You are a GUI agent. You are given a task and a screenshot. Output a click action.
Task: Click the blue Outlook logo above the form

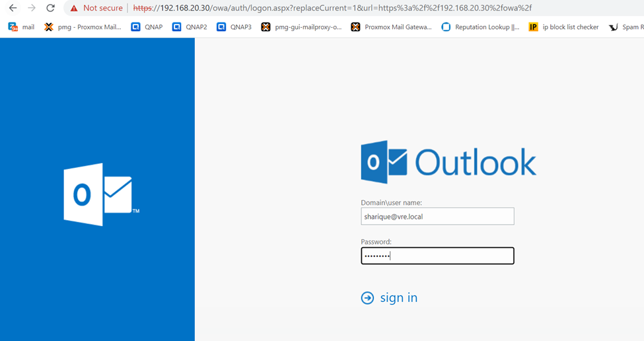click(x=448, y=162)
